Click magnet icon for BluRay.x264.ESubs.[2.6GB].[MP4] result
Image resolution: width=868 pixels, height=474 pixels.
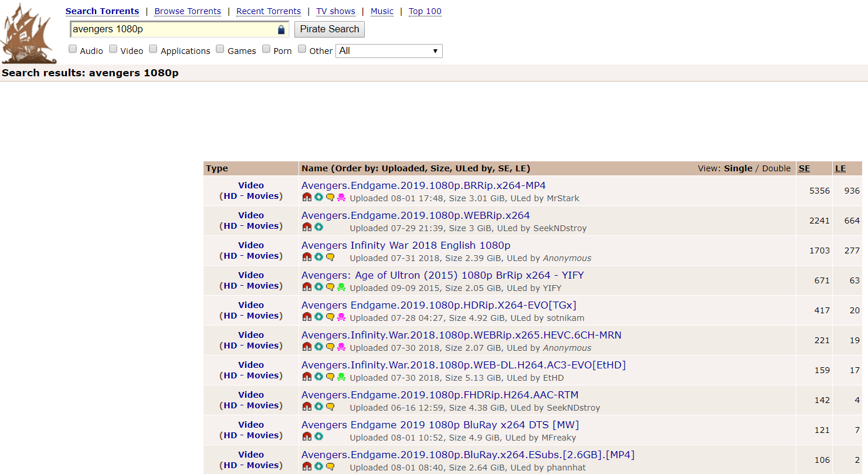coord(307,467)
